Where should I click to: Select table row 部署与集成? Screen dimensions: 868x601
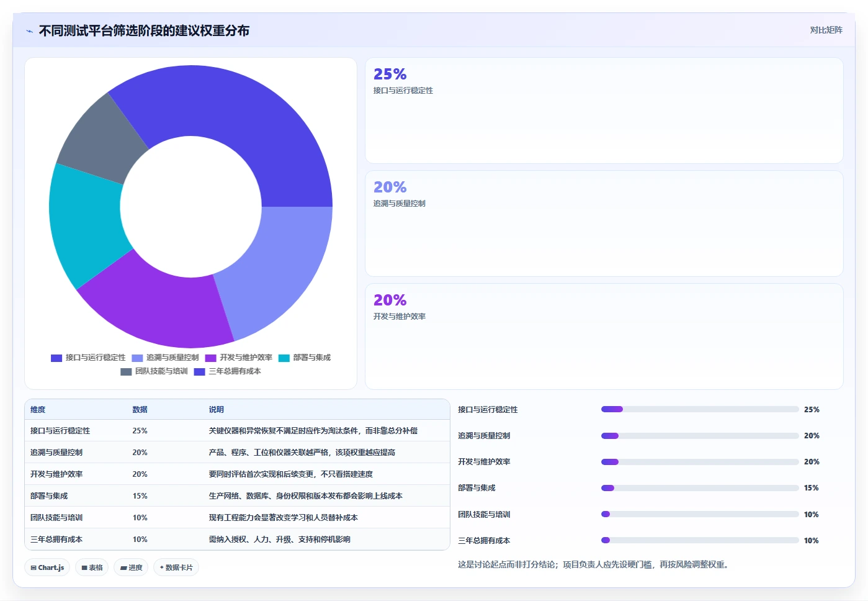(237, 495)
